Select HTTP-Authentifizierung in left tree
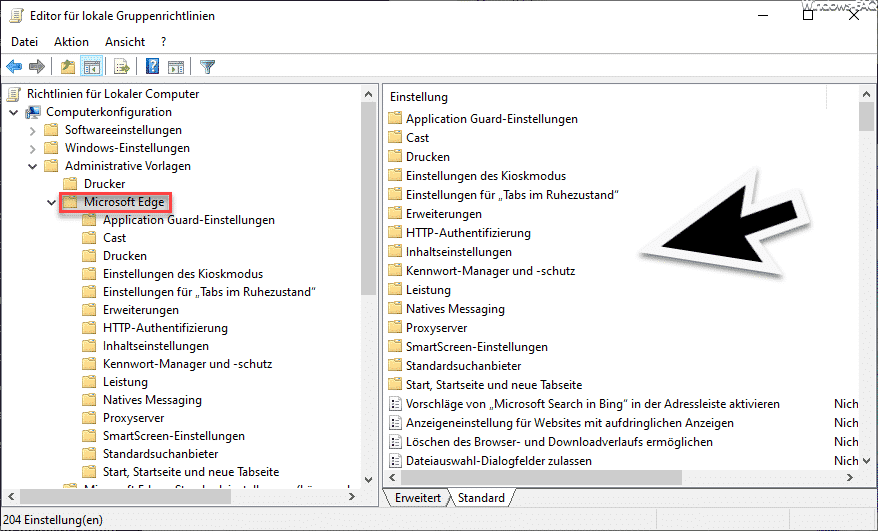878x531 pixels. click(165, 328)
